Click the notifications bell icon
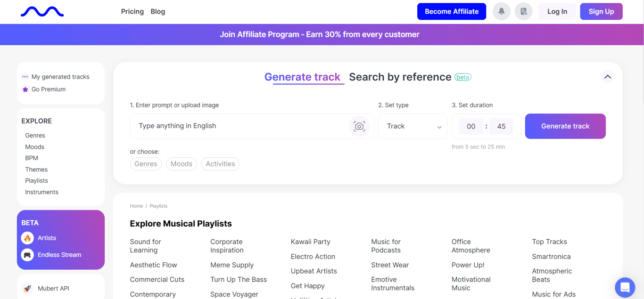Screen dimensions: 644x299 (x=501, y=11)
